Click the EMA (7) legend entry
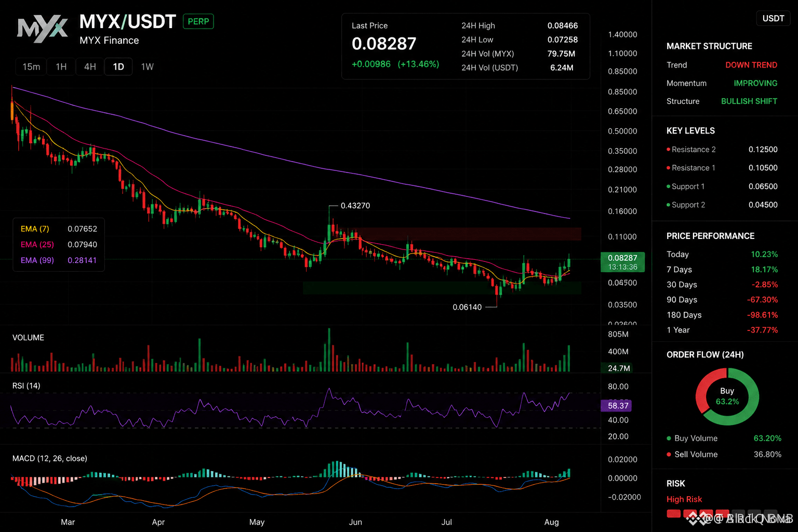The height and width of the screenshot is (532, 798). coord(59,229)
